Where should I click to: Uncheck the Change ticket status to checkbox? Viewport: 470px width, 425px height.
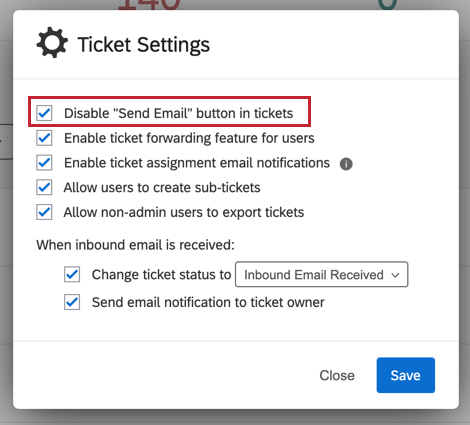tap(72, 274)
